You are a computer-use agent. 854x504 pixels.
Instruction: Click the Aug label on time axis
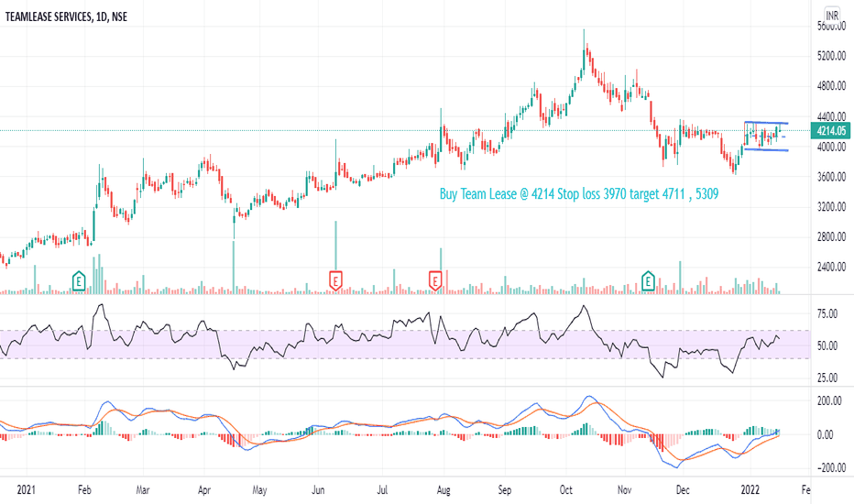point(443,490)
